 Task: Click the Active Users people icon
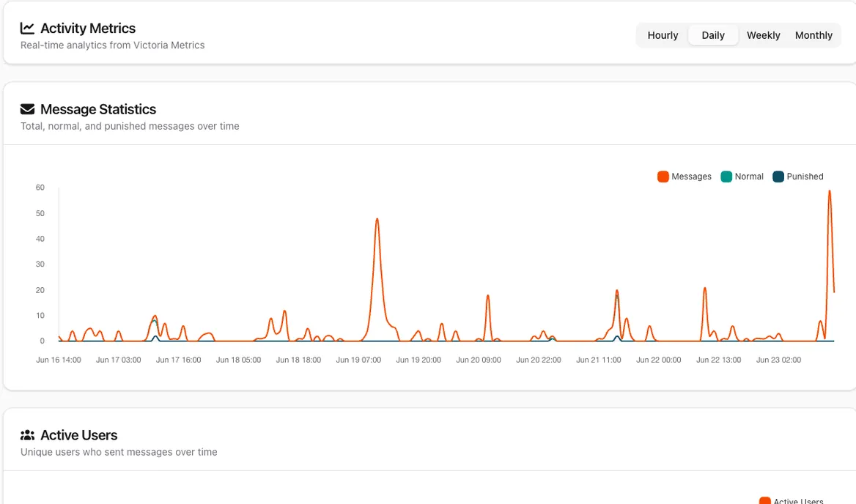(x=27, y=435)
